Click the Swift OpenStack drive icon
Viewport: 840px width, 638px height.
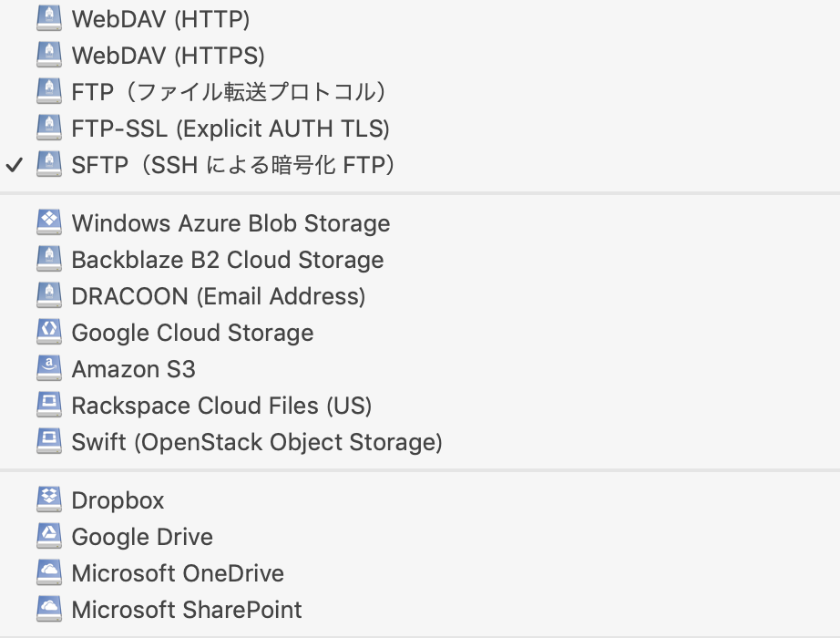(48, 442)
